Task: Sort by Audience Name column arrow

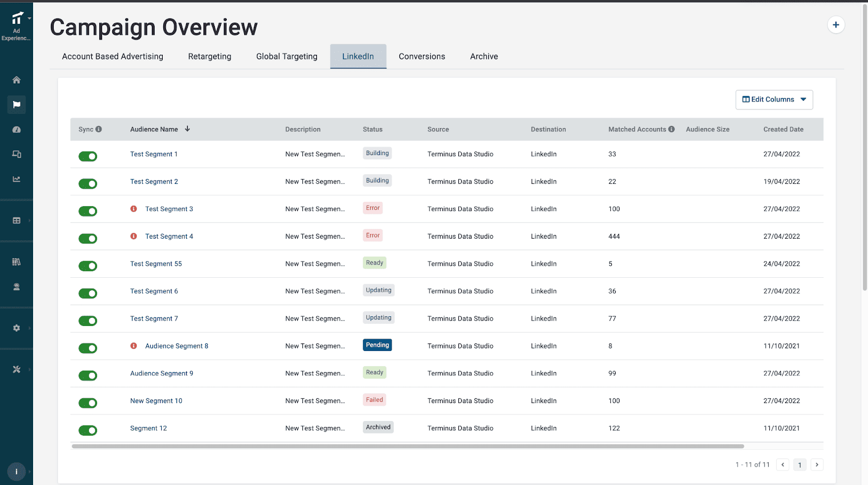Action: point(187,129)
